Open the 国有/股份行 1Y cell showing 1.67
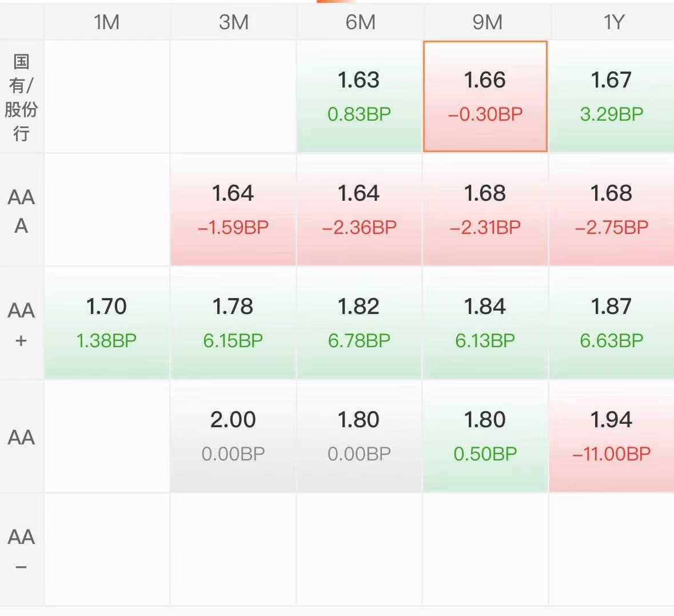This screenshot has height=616, width=674. coord(612,96)
